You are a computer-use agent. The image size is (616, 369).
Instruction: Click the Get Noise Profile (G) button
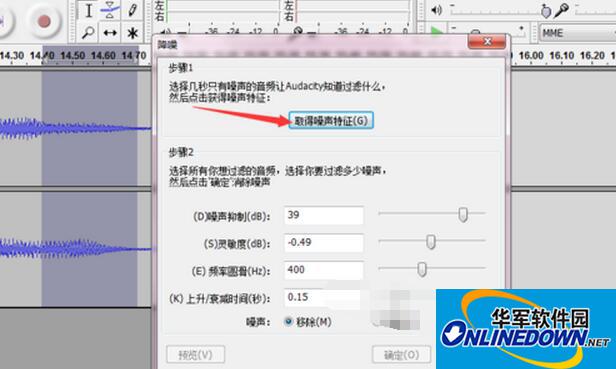[x=331, y=120]
